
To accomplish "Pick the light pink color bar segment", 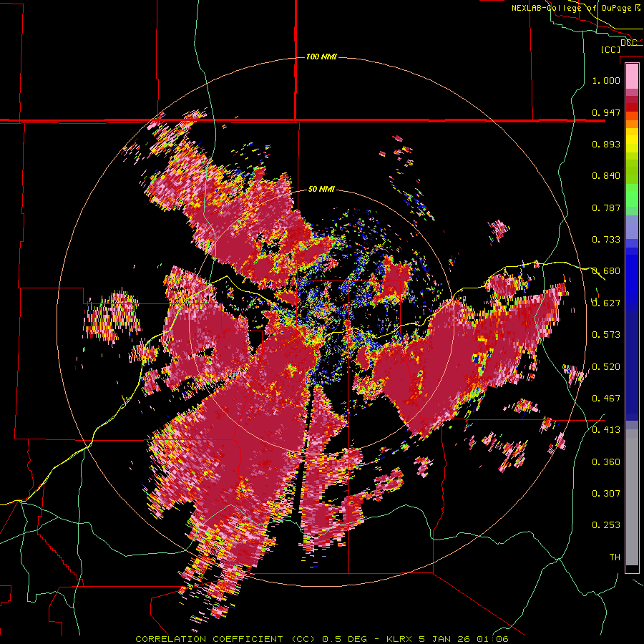I will click(632, 77).
